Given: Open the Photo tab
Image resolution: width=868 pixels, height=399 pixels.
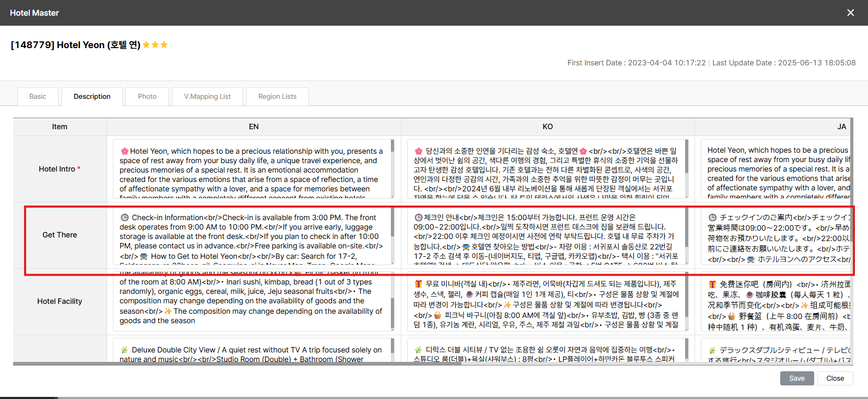Looking at the screenshot, I should pos(147,97).
